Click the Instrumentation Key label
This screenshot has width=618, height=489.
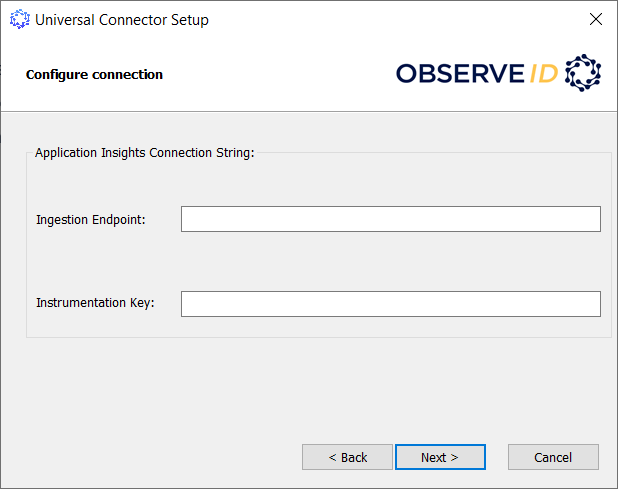point(95,303)
